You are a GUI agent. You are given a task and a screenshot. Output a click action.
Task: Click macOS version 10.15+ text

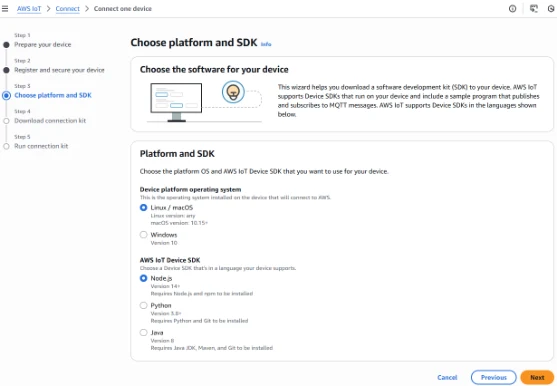179,223
